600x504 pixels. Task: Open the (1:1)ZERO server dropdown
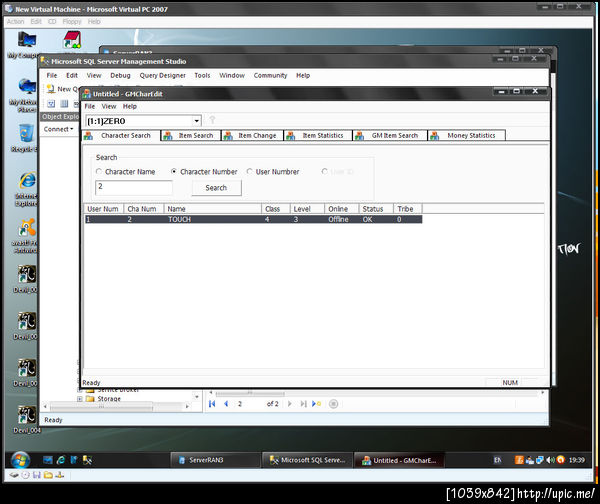[x=196, y=121]
